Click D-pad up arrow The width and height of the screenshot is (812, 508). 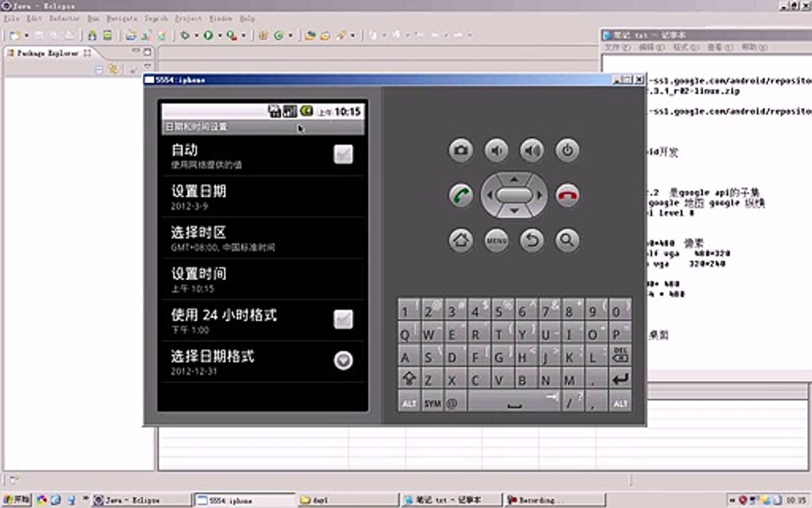pos(514,179)
